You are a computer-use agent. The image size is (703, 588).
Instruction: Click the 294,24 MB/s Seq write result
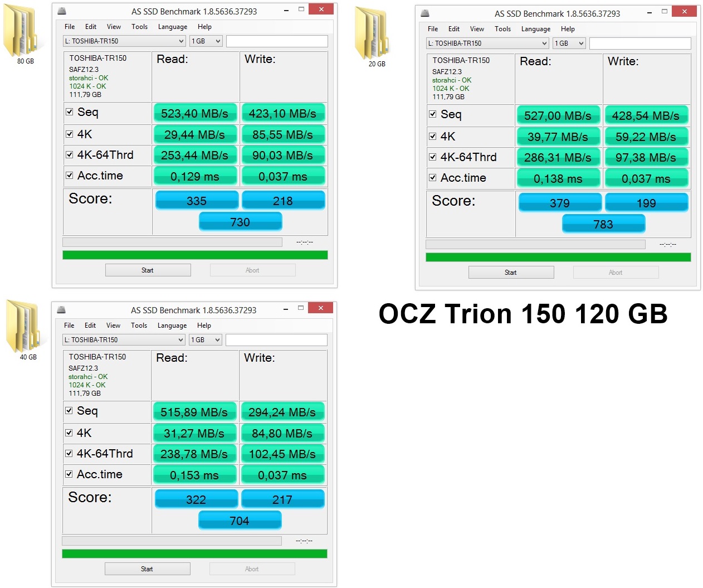282,412
